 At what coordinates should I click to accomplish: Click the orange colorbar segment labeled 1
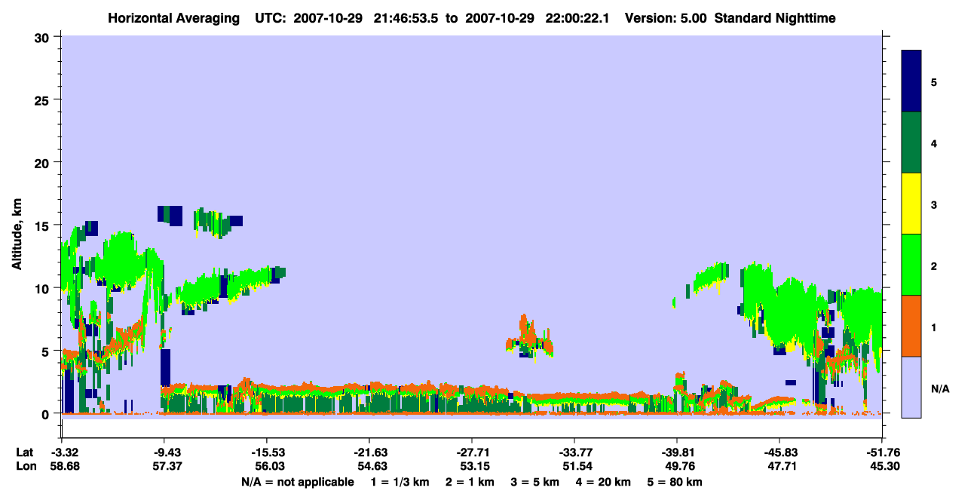911,326
